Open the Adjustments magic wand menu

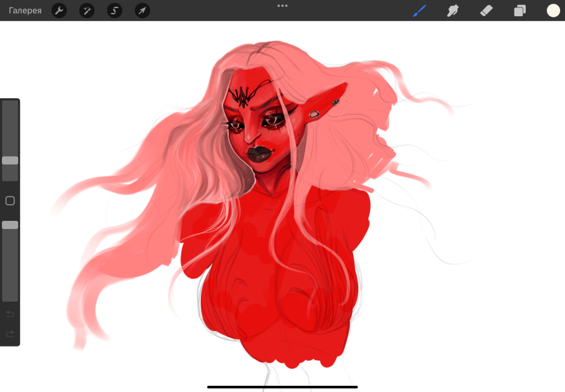pos(87,11)
